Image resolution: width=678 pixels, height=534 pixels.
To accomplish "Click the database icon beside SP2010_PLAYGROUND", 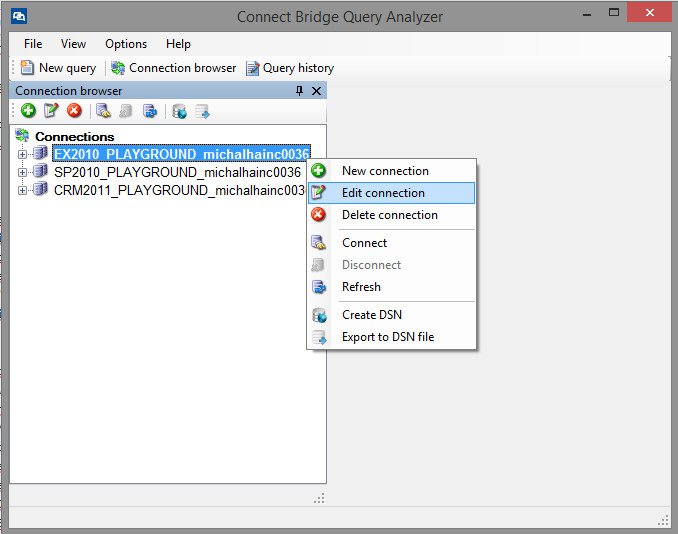I will [40, 171].
